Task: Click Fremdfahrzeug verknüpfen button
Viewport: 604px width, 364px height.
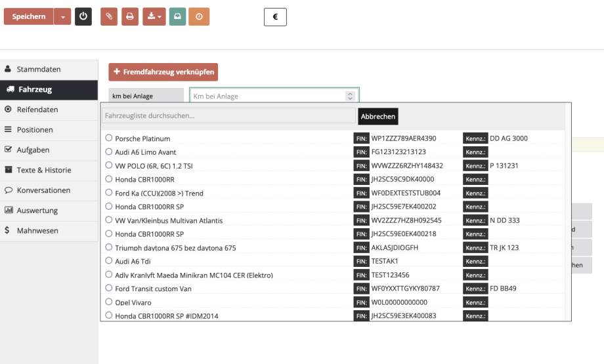Action: click(x=163, y=71)
